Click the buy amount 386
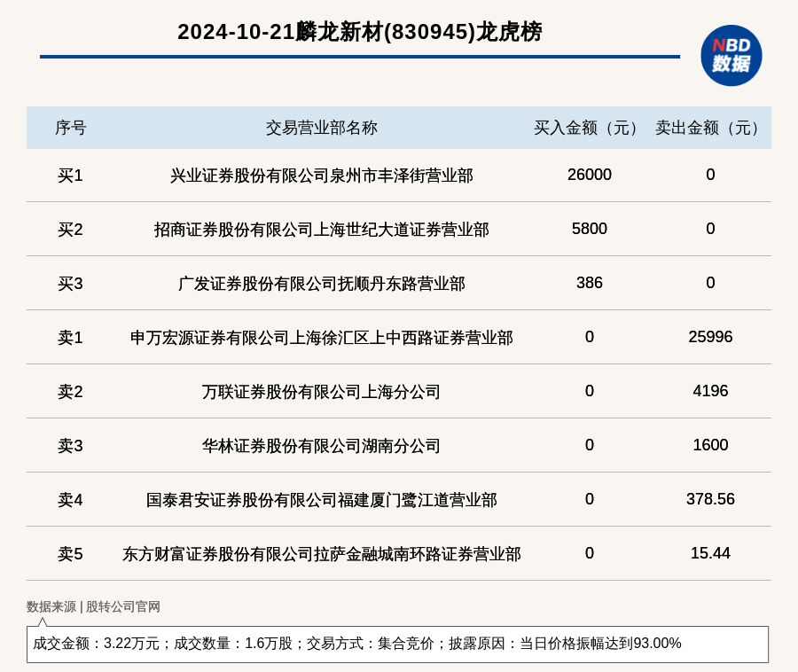The width and height of the screenshot is (798, 672). pyautogui.click(x=590, y=282)
